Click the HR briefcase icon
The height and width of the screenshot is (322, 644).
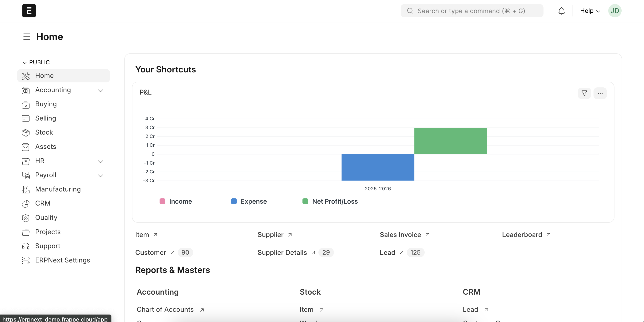coord(26,161)
